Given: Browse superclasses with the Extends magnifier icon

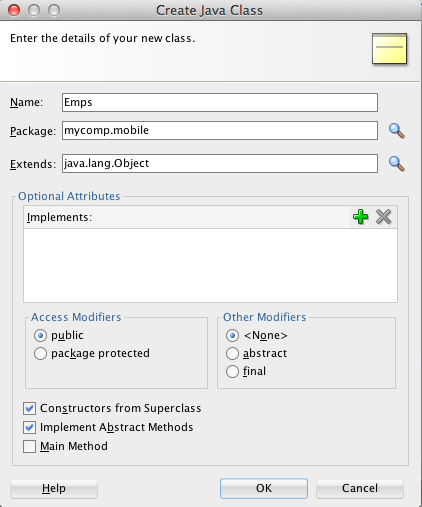Looking at the screenshot, I should [397, 164].
